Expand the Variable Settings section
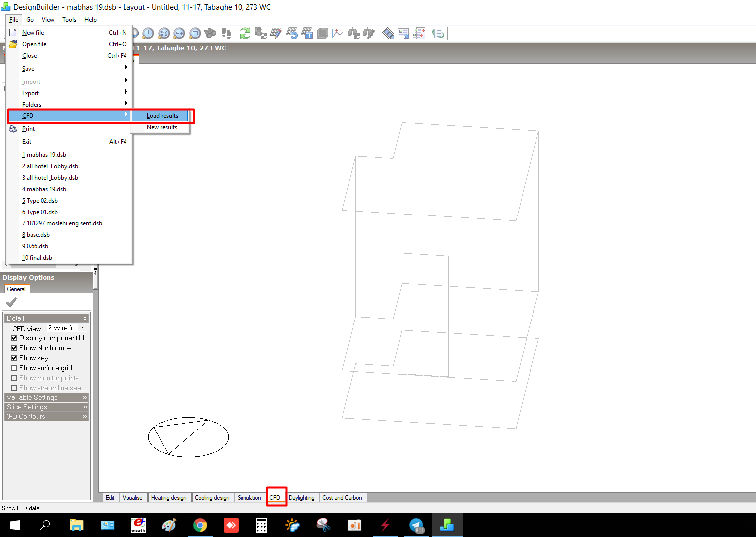This screenshot has height=537, width=756. coord(46,397)
